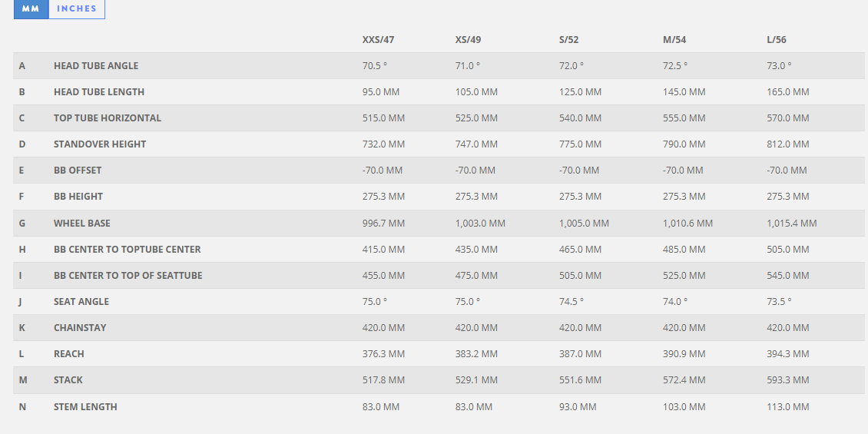The height and width of the screenshot is (434, 868).
Task: Select the STANDOVER HEIGHT row label
Action: coord(100,144)
